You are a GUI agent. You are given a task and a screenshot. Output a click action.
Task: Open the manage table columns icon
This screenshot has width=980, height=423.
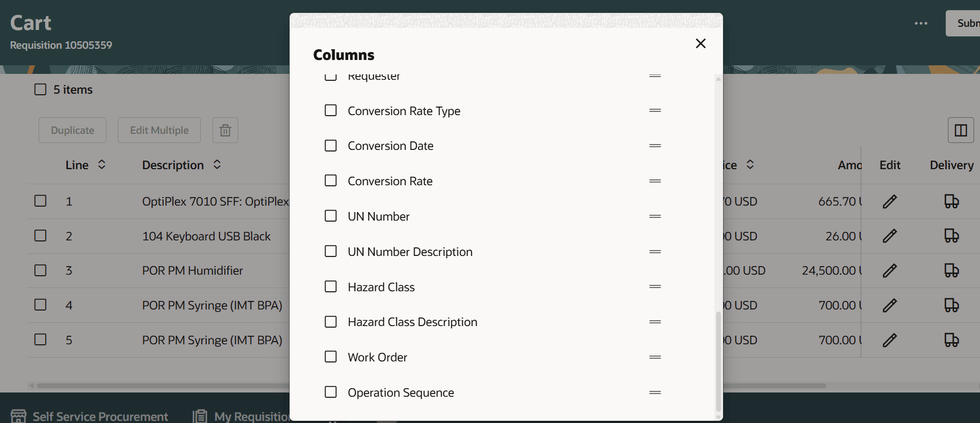pyautogui.click(x=960, y=130)
